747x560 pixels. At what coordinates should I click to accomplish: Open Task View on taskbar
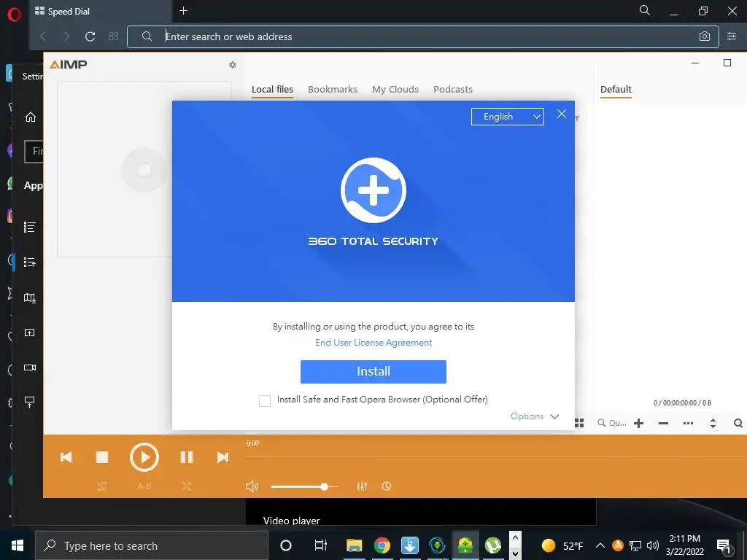pyautogui.click(x=321, y=545)
